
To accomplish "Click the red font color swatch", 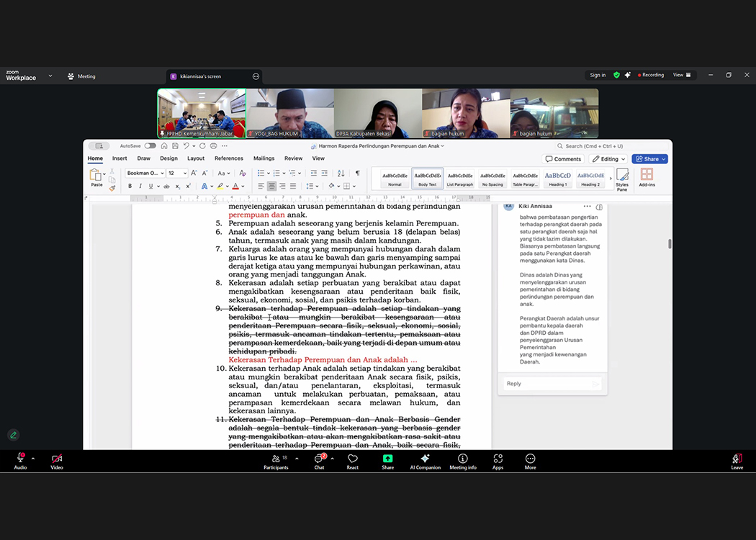I will click(235, 186).
